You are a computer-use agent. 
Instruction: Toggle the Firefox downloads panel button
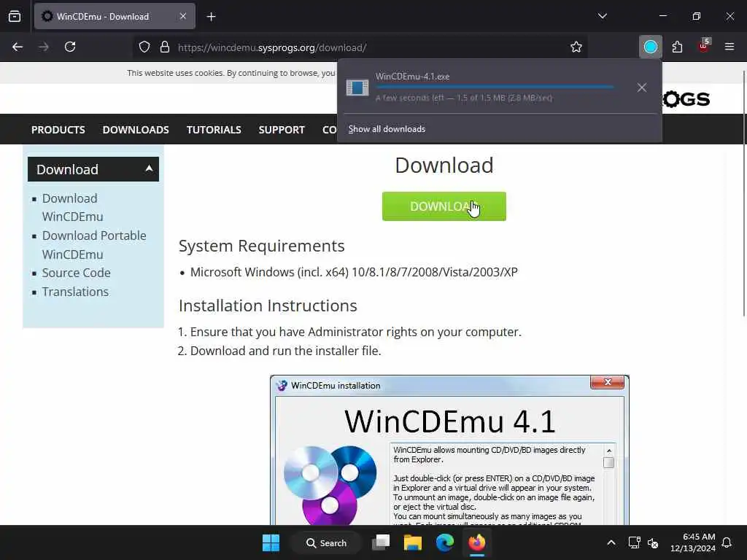(650, 47)
